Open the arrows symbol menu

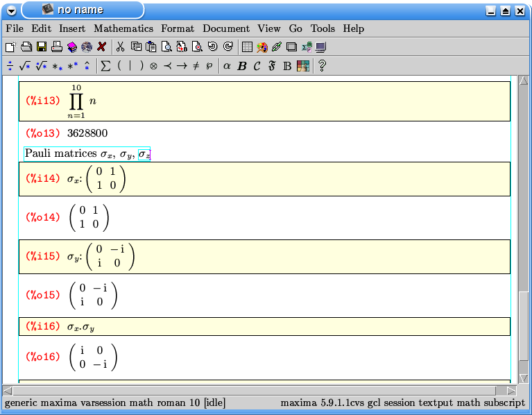coord(182,66)
